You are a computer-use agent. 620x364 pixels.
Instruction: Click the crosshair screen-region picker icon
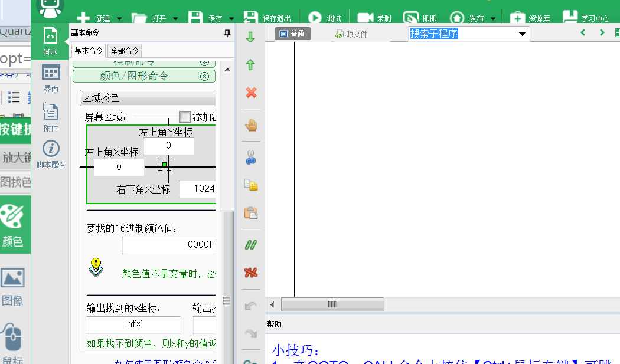[165, 164]
